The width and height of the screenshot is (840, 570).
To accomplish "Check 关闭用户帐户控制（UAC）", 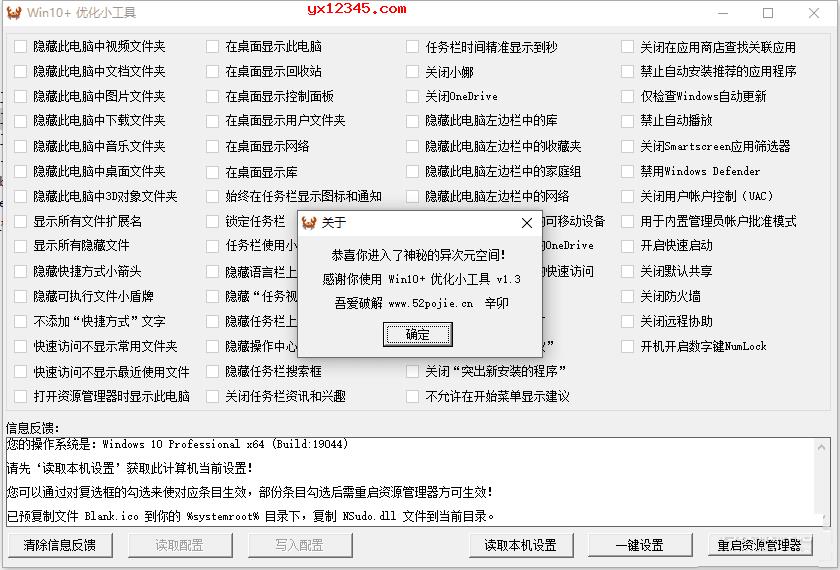I will [627, 197].
